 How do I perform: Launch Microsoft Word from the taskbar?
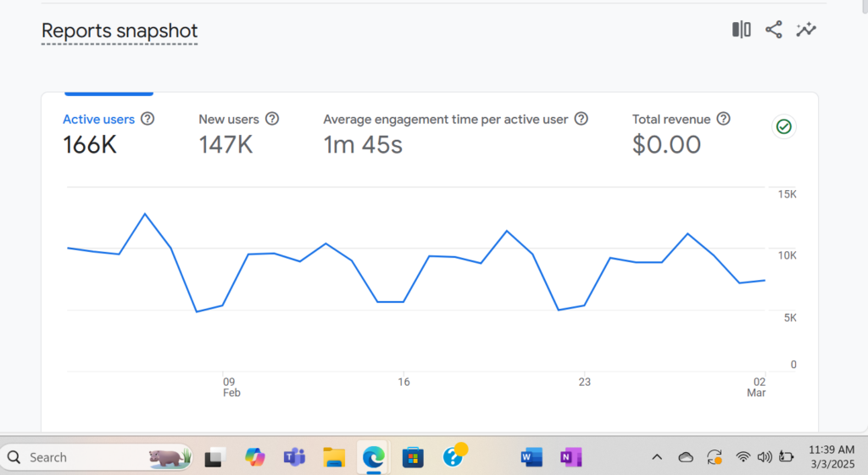point(531,457)
